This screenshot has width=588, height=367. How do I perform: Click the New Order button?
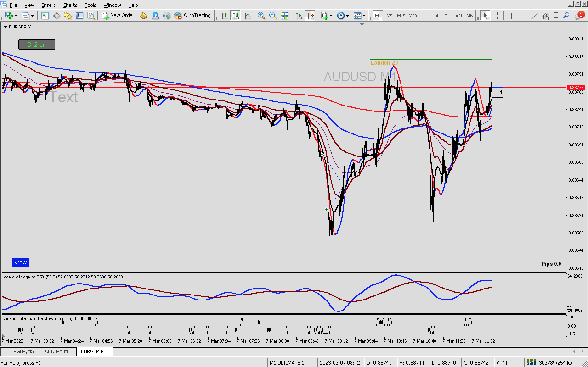[x=118, y=15]
